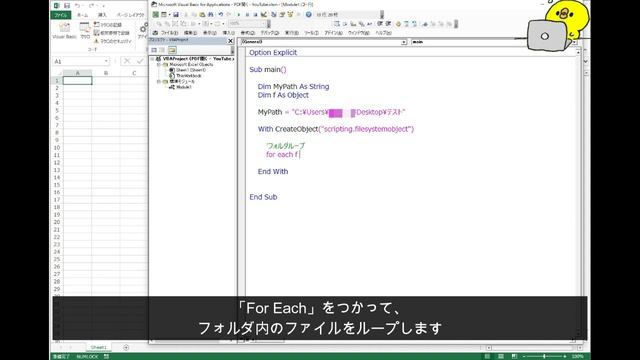640x360 pixels.
Task: Click View Code icon in Project Explorer
Action: 154,50
